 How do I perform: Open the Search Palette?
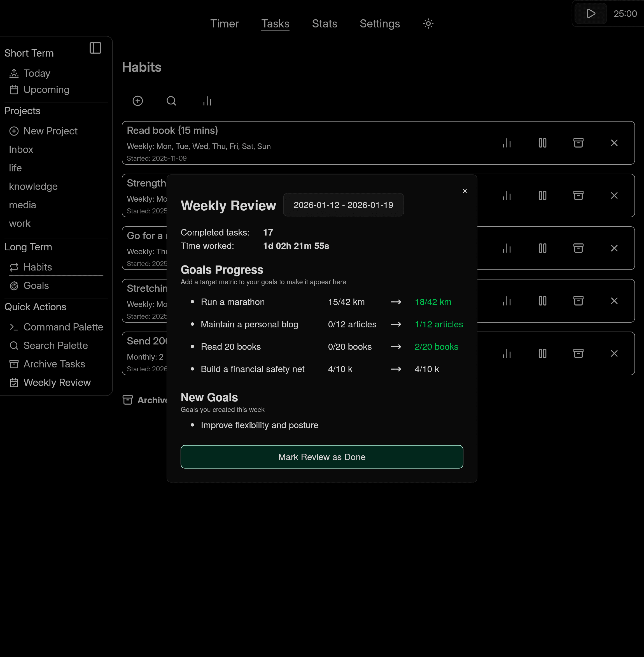pyautogui.click(x=55, y=345)
